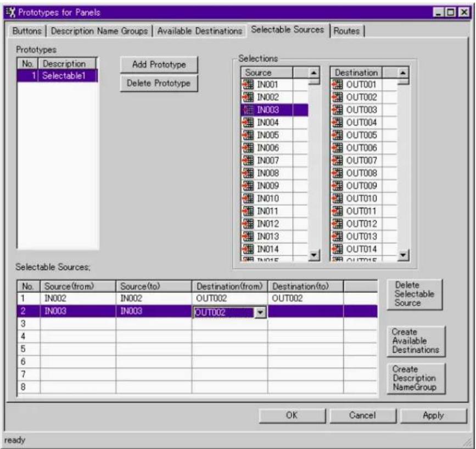Viewport: 476px width, 449px height.
Task: Click the Add Prototype button
Action: [159, 64]
